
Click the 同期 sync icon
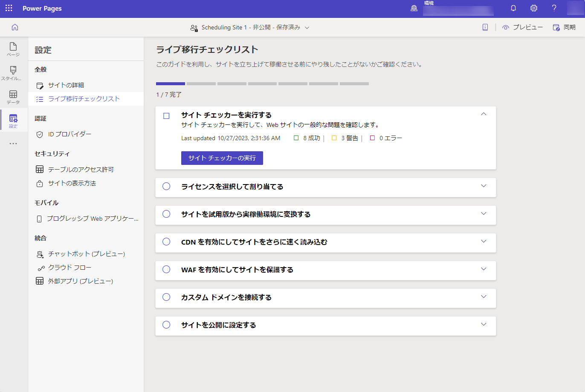[x=556, y=27]
